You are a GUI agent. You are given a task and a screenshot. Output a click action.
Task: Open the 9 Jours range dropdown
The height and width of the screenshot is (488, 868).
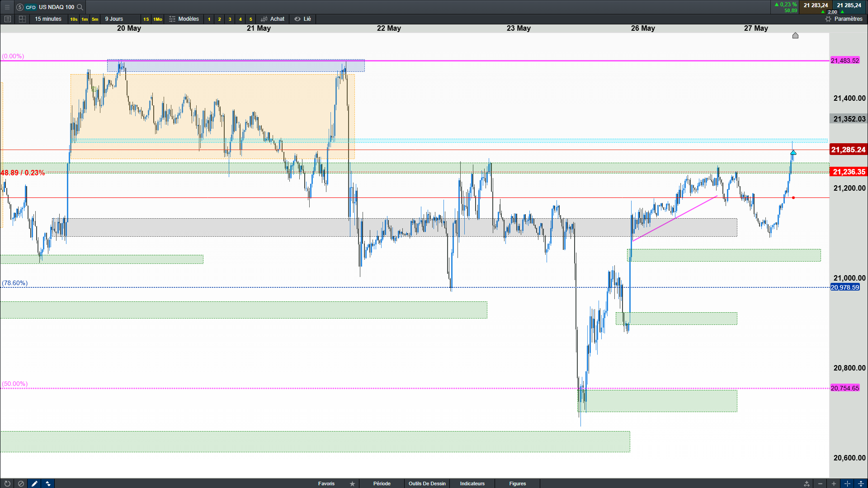pyautogui.click(x=114, y=19)
